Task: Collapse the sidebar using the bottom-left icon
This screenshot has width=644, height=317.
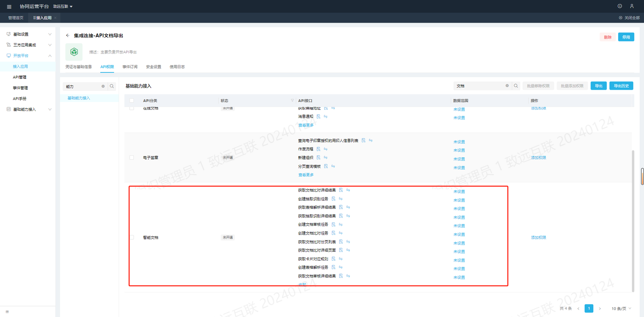Action: click(x=7, y=312)
